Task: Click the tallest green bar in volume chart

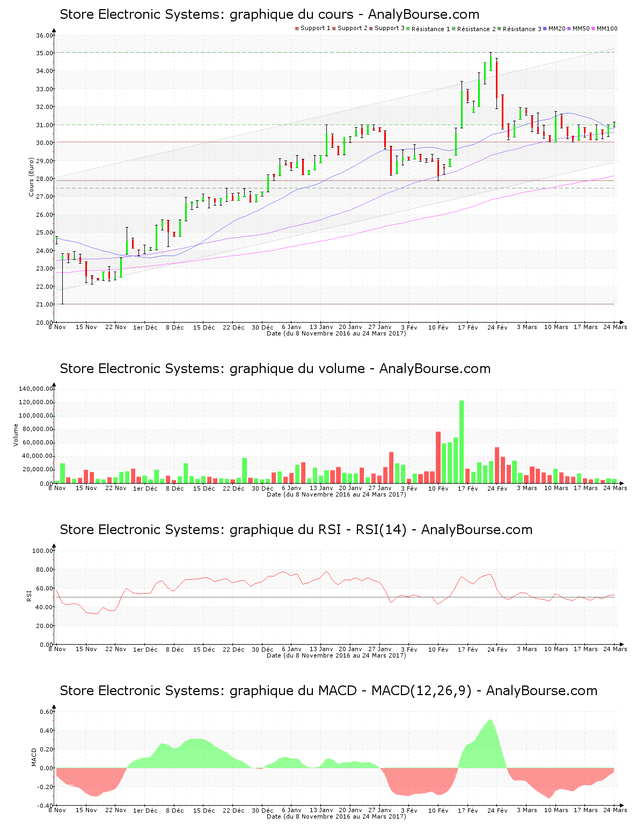Action: click(x=462, y=442)
